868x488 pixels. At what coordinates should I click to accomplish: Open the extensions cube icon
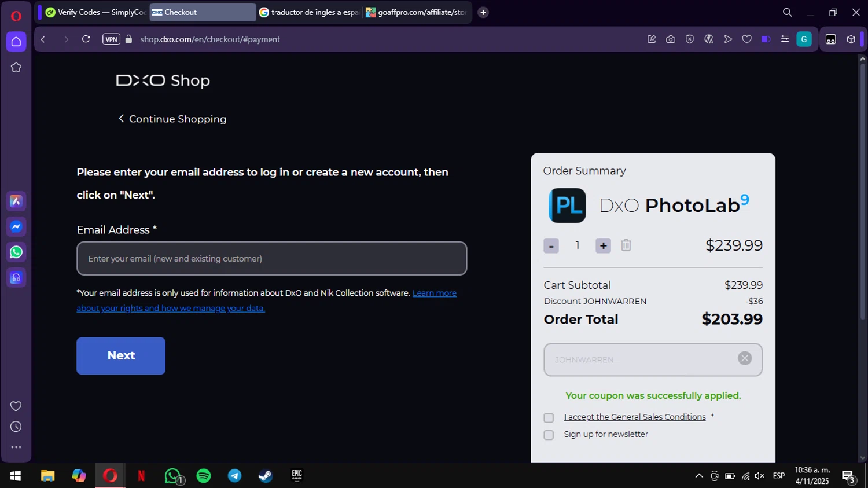click(851, 39)
